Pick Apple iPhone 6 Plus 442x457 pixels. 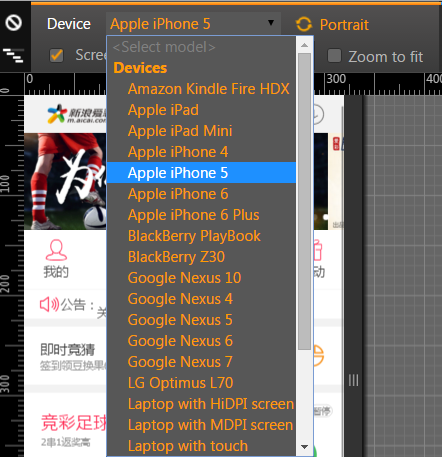(x=201, y=215)
